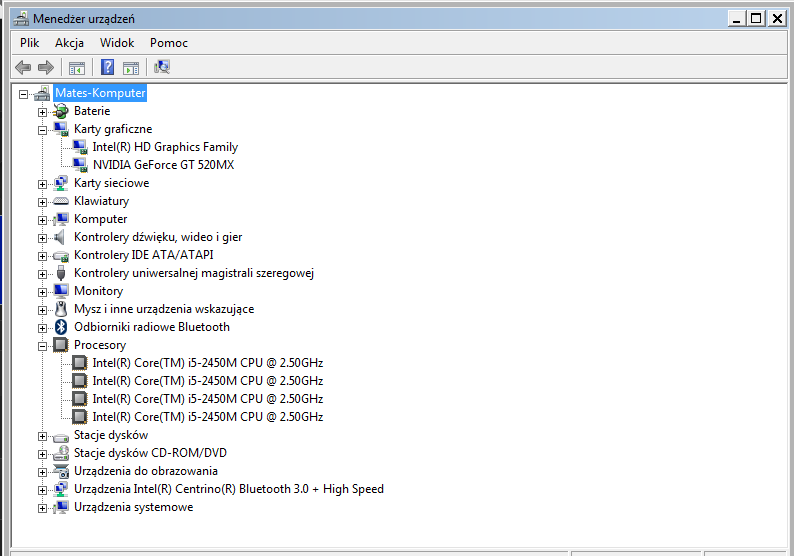Select the Stacje dysków label

click(x=111, y=435)
